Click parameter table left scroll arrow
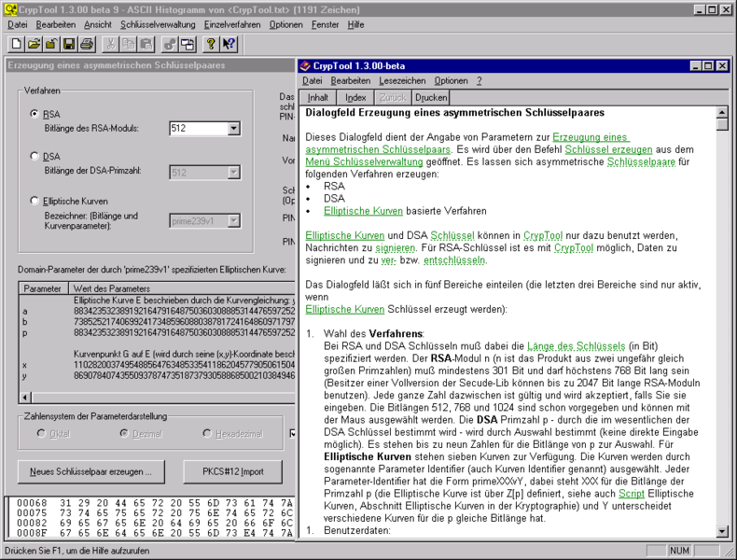 point(26,398)
